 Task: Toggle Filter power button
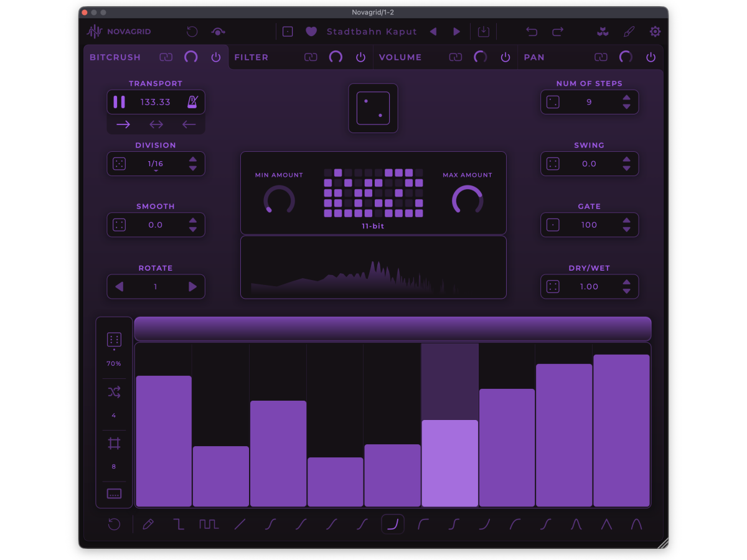coord(360,57)
